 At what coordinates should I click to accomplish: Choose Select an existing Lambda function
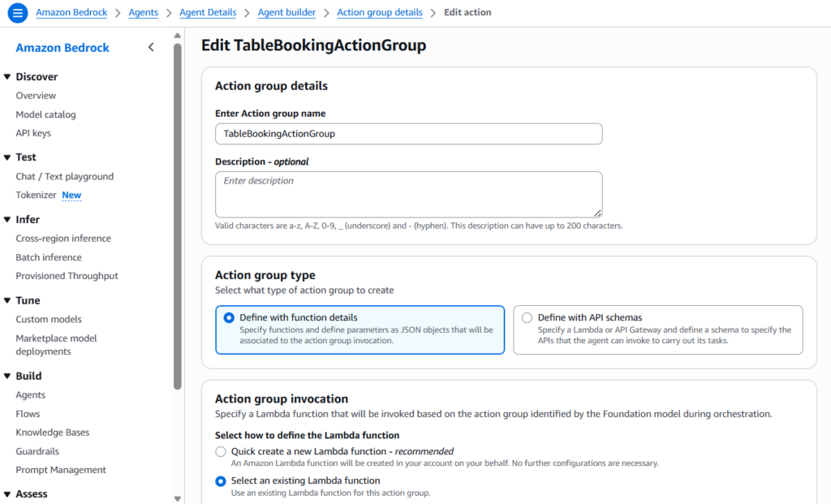[x=221, y=481]
